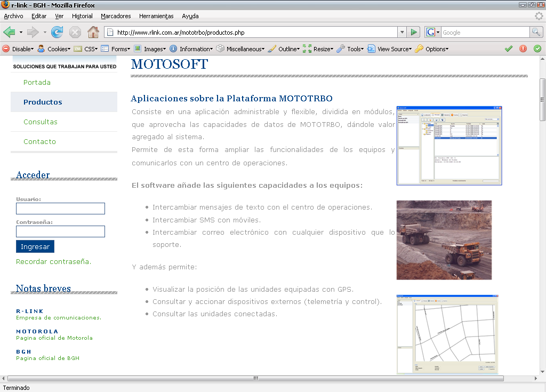Click the scroll up arrow

tap(542, 59)
